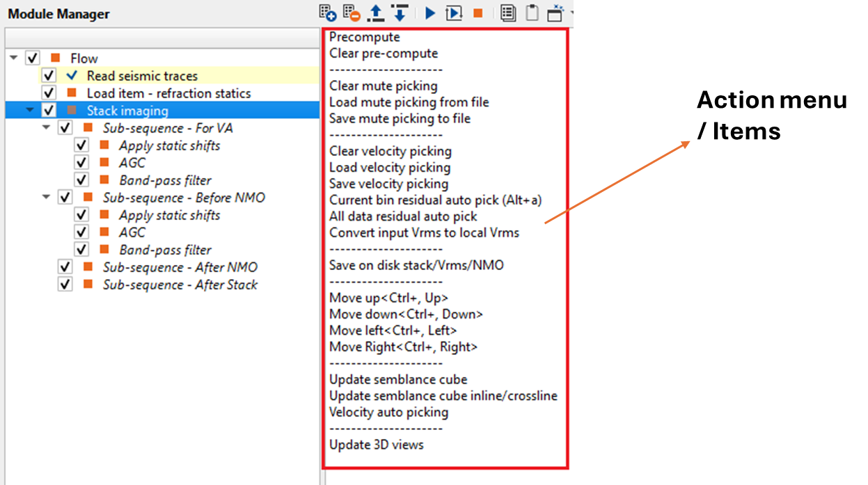The height and width of the screenshot is (485, 868).
Task: Toggle Sub-sequence - Before NMO checkbox
Action: tap(65, 198)
